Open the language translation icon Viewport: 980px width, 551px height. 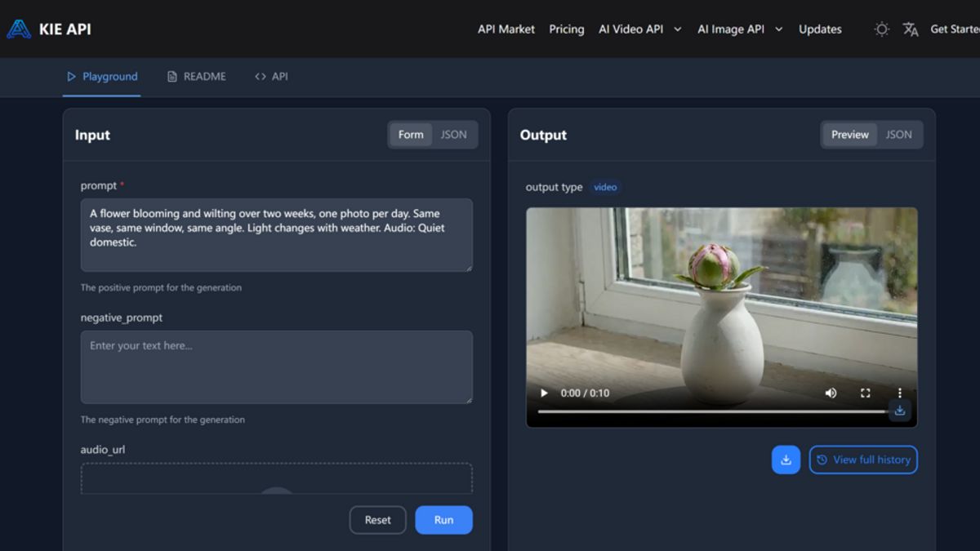tap(911, 29)
